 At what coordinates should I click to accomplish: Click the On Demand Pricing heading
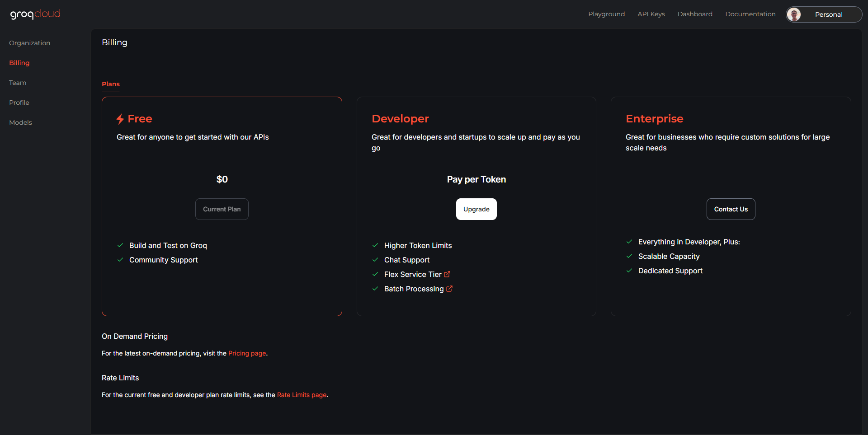[135, 336]
